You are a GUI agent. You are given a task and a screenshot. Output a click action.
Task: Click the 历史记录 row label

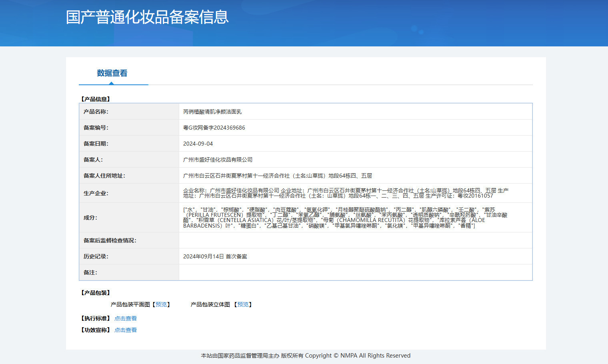[x=96, y=256]
